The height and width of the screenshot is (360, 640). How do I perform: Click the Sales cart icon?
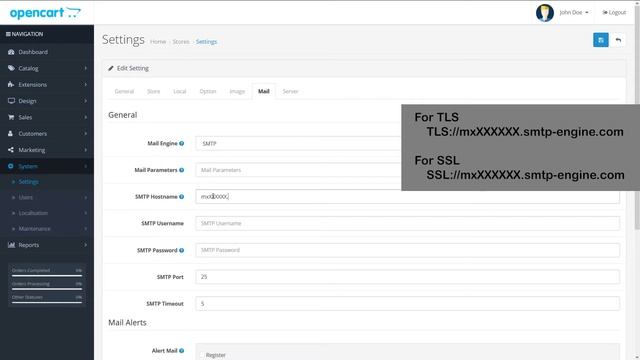pyautogui.click(x=11, y=117)
